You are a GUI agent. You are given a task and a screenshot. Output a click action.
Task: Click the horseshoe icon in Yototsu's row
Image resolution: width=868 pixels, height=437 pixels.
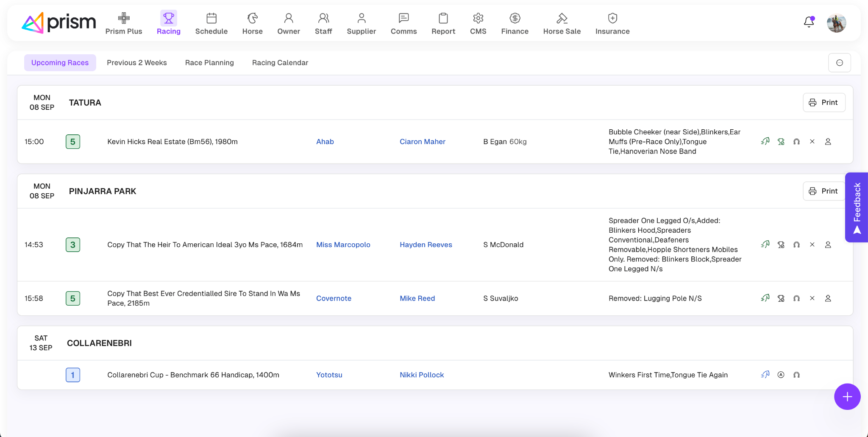pyautogui.click(x=796, y=375)
